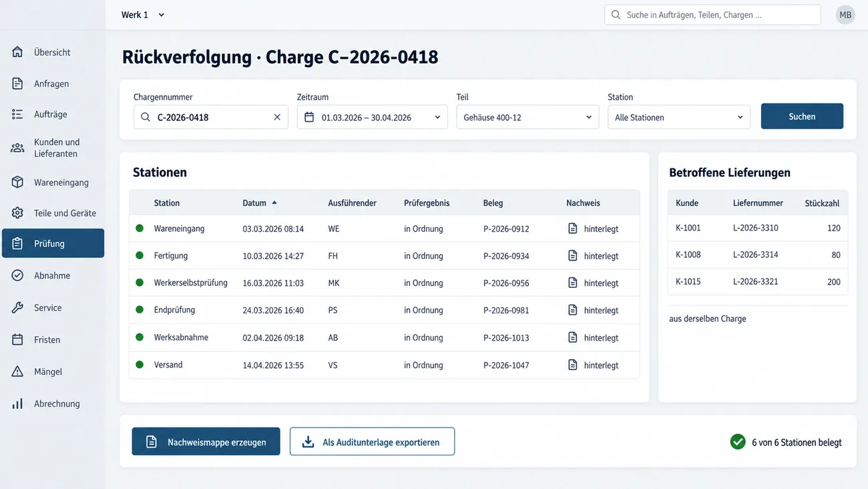
Task: Click the green status dot for Endprüfung
Action: (x=140, y=310)
